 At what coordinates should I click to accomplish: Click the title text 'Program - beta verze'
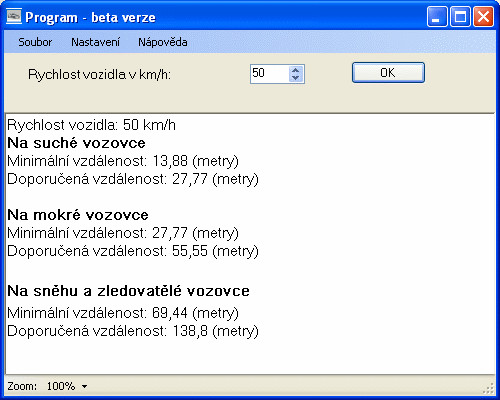(90, 17)
